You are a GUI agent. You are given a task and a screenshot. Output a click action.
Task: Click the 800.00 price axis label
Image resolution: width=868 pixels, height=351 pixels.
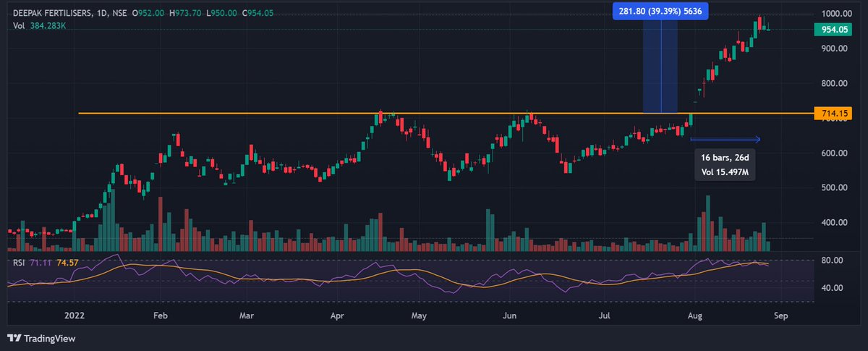coord(835,83)
